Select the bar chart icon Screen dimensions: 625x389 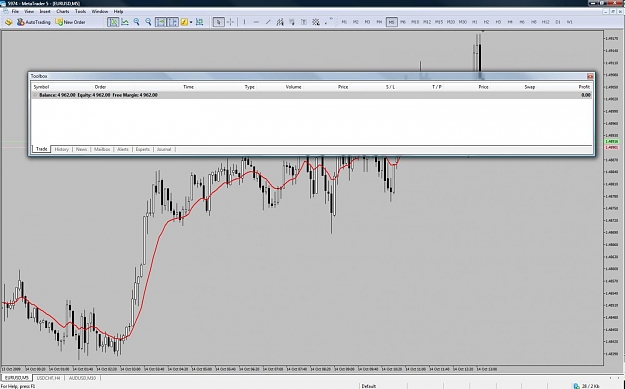(113, 22)
